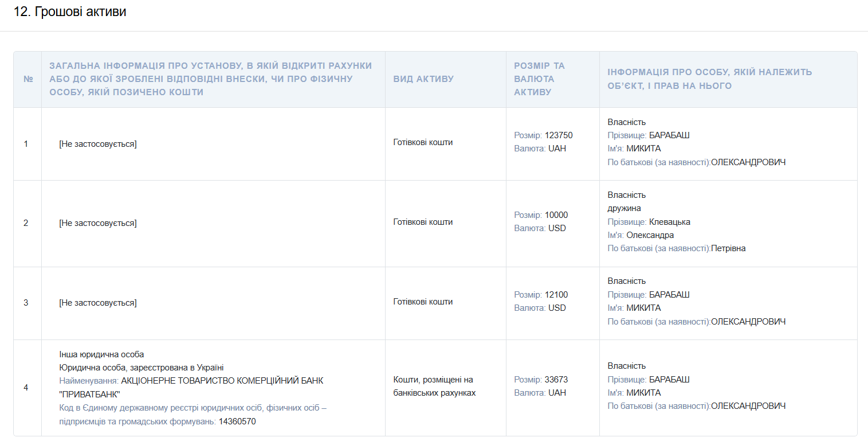Image resolution: width=868 pixels, height=445 pixels.
Task: Select row number 1 cell
Action: click(x=26, y=144)
